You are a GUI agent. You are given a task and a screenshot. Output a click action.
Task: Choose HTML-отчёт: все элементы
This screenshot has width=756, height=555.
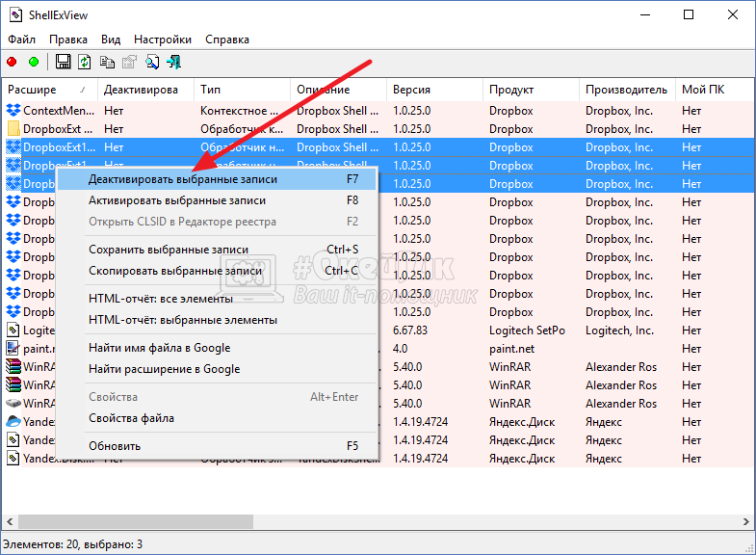pyautogui.click(x=217, y=299)
